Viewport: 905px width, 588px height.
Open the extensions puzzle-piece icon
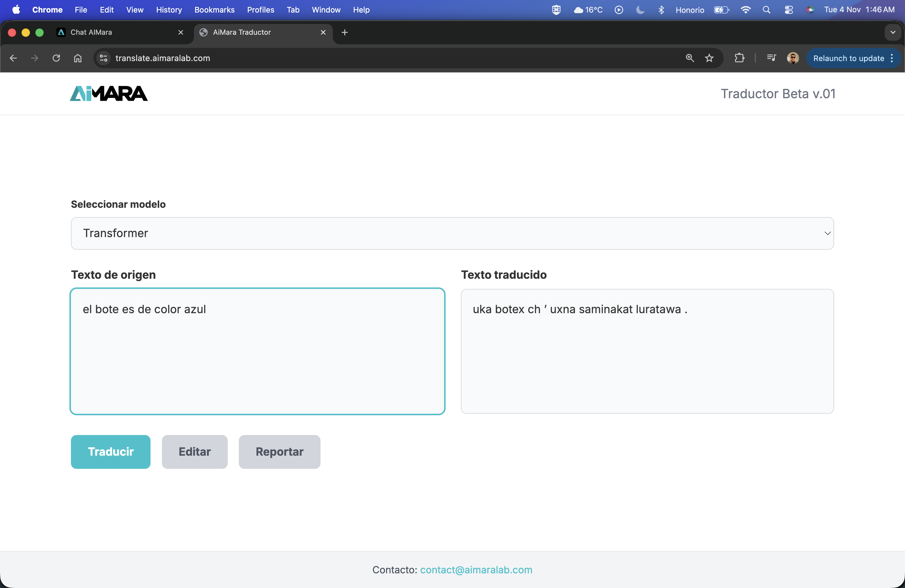coord(739,58)
